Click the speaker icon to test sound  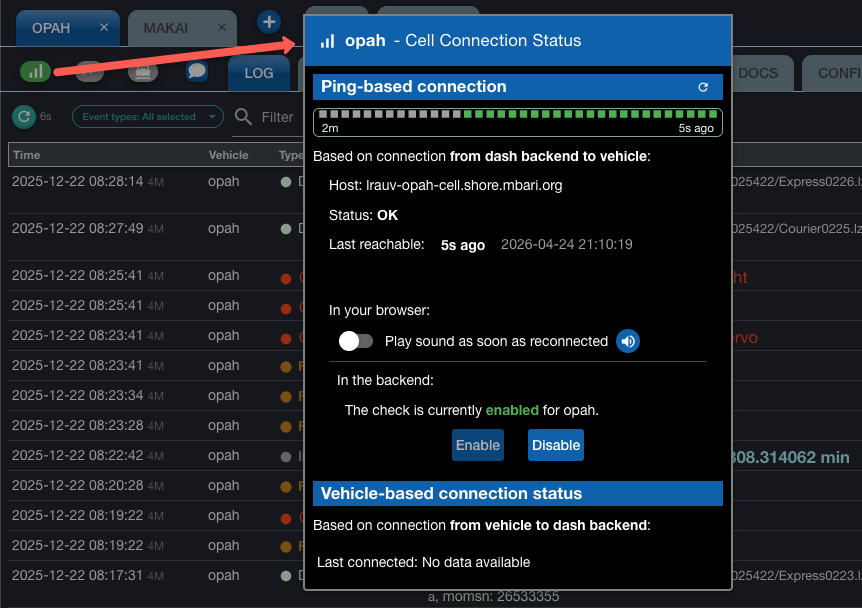(x=627, y=341)
